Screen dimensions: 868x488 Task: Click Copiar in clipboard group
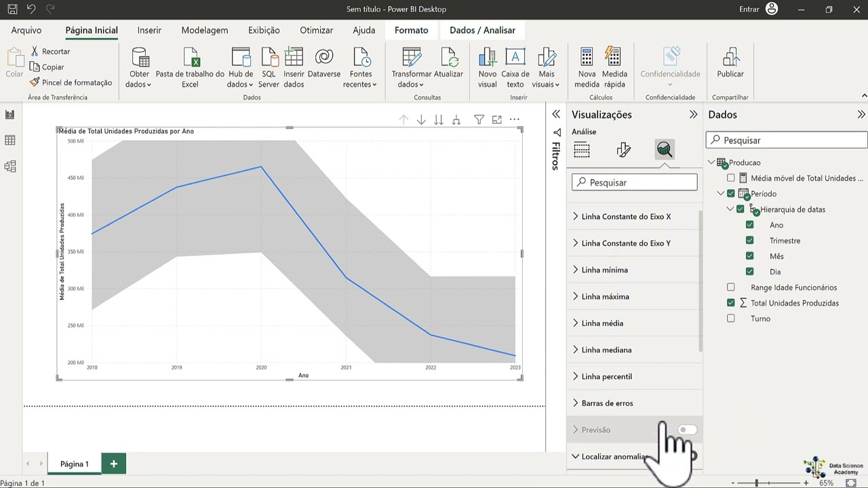point(47,67)
